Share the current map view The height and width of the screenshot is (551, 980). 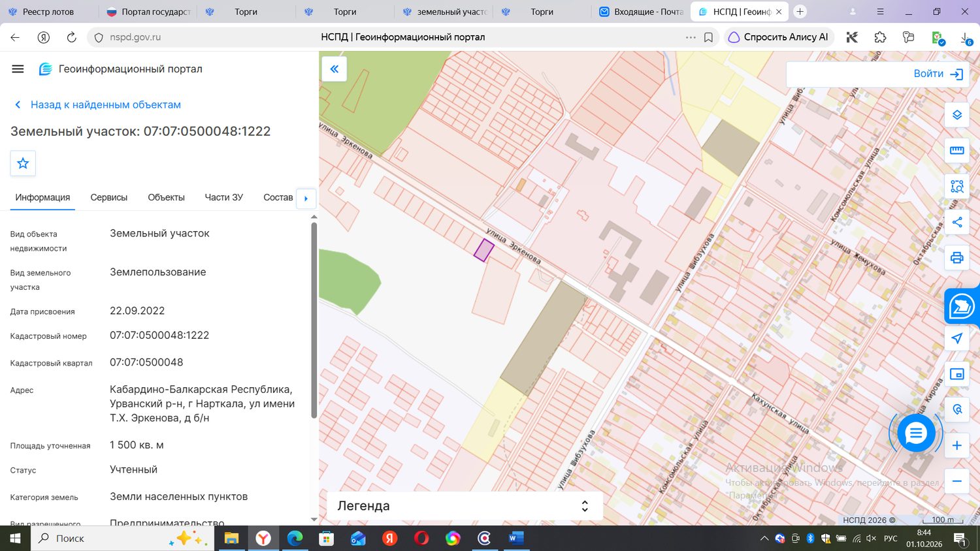pos(956,222)
